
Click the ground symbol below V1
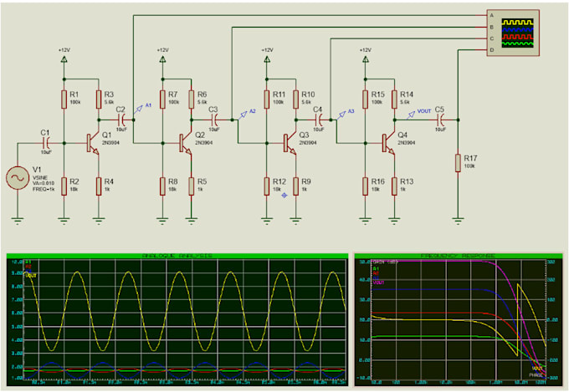[18, 221]
